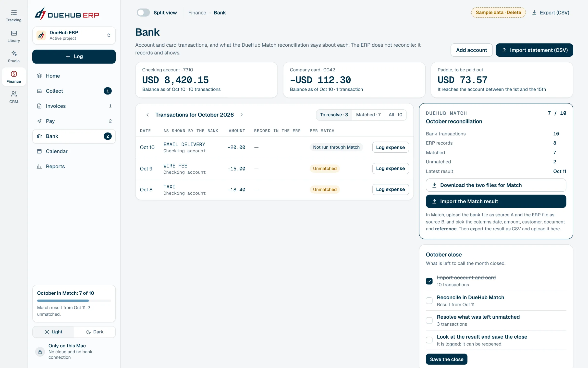Switch to Light theme
This screenshot has height=368, width=588.
coord(53,332)
